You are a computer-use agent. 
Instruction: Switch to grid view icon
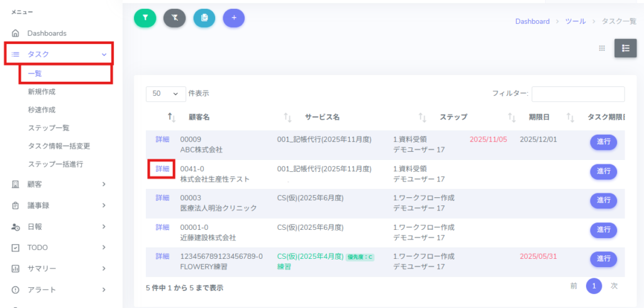coord(601,48)
